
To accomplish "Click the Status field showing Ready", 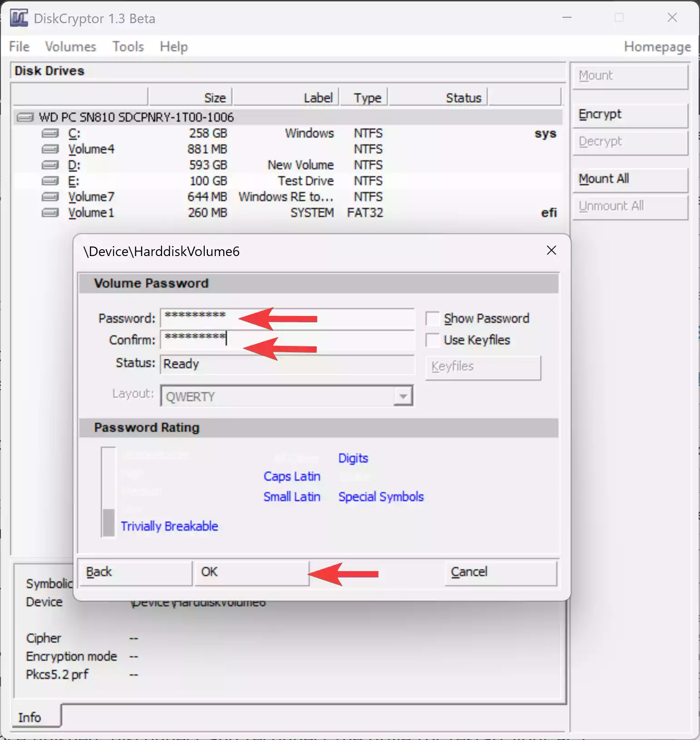I will [x=287, y=364].
